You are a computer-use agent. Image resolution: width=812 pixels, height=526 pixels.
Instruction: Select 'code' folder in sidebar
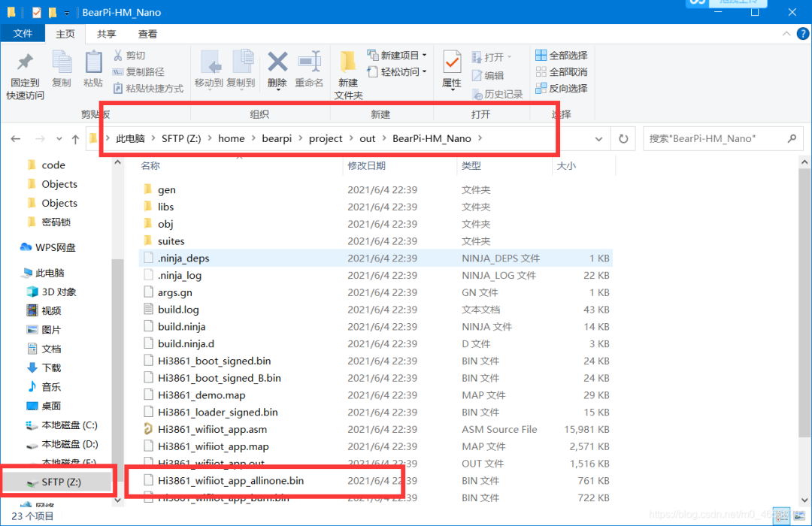[46, 165]
